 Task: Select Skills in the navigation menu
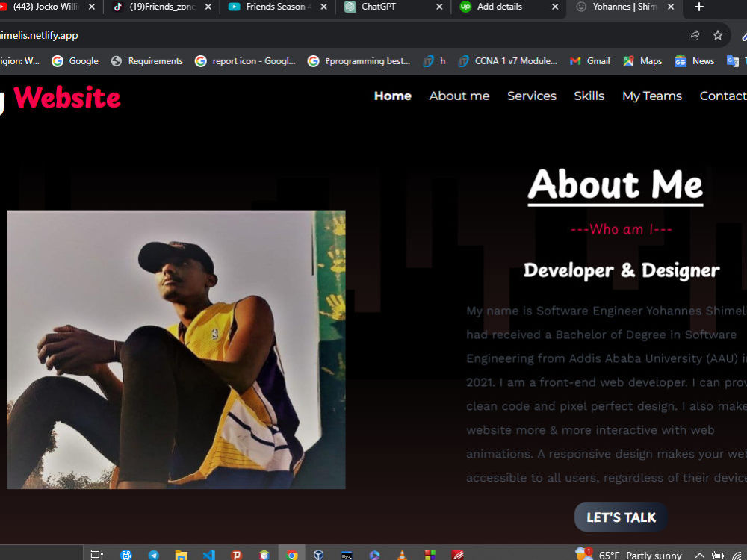pyautogui.click(x=589, y=96)
